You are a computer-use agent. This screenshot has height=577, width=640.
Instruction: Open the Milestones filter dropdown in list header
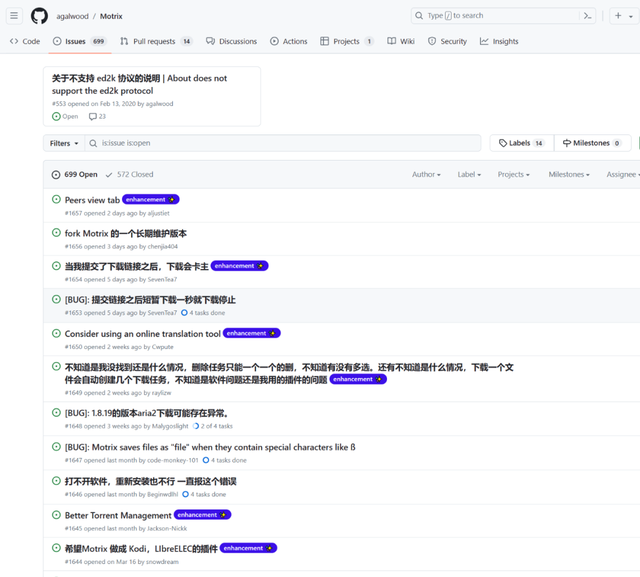pos(569,175)
